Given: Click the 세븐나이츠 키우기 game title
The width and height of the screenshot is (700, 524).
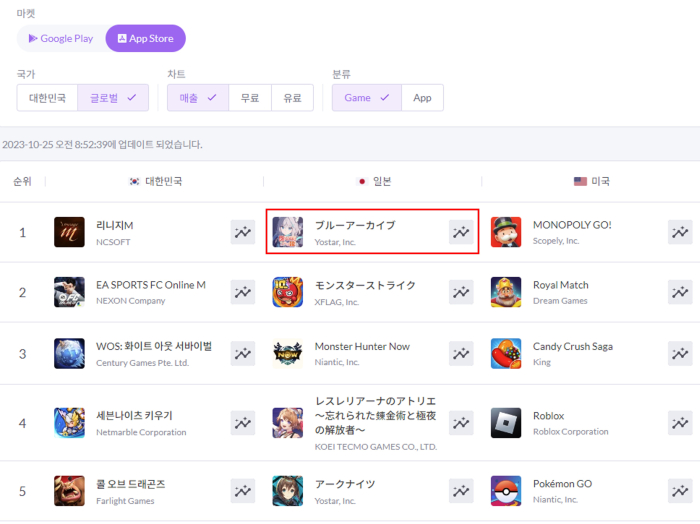Looking at the screenshot, I should point(134,416).
